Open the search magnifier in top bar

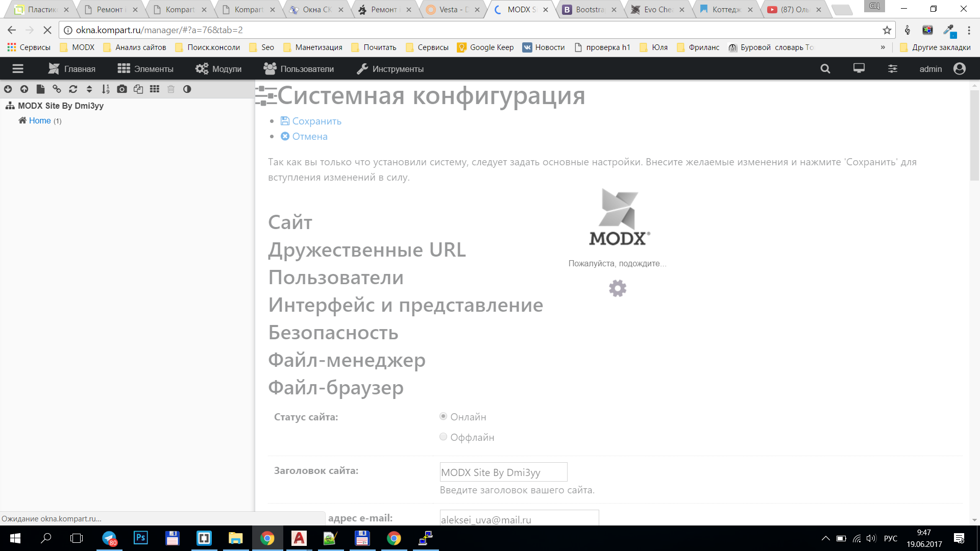click(825, 69)
